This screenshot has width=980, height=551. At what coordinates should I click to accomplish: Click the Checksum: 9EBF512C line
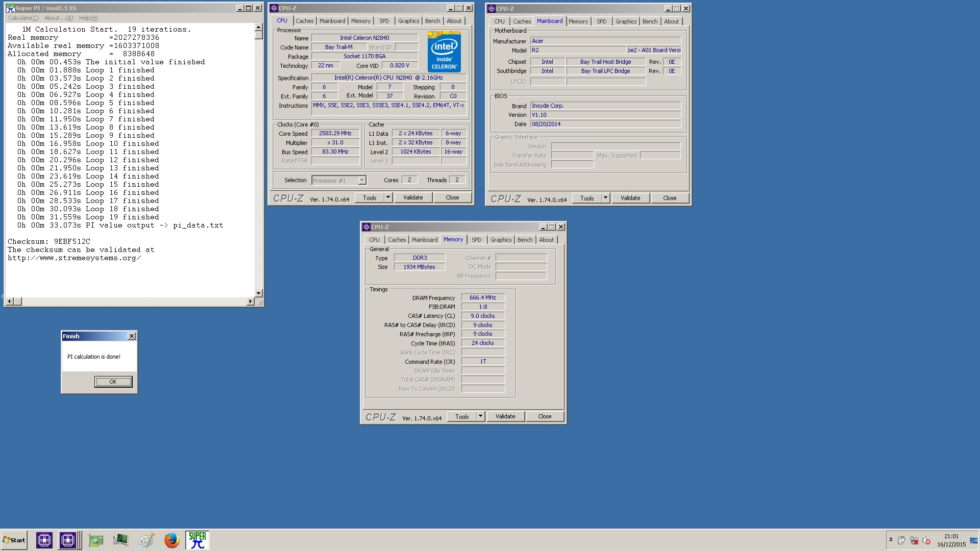(49, 241)
